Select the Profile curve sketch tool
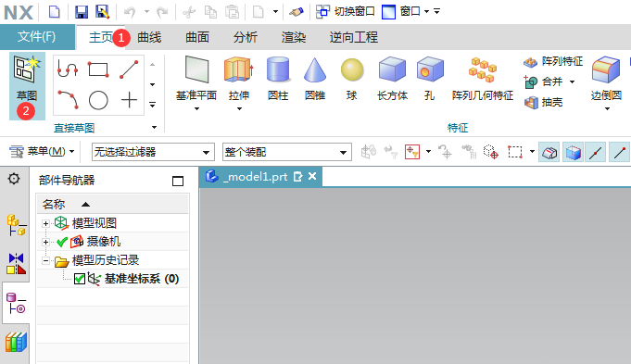 click(x=68, y=69)
